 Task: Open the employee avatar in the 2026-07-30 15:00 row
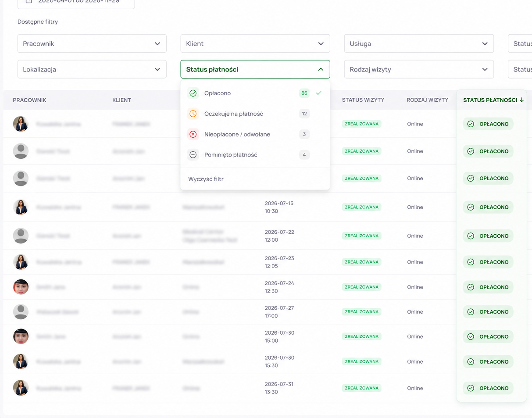click(21, 336)
